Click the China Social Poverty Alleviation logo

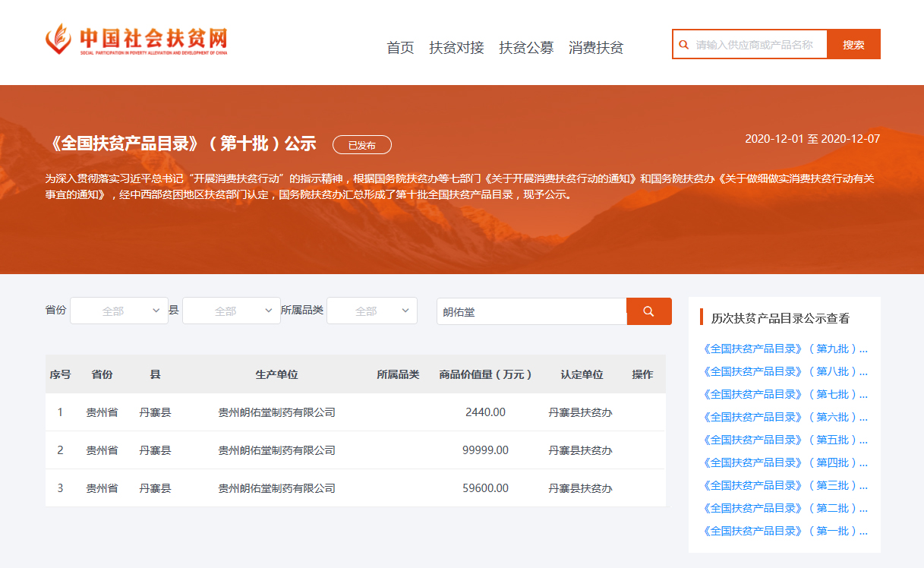coord(137,39)
